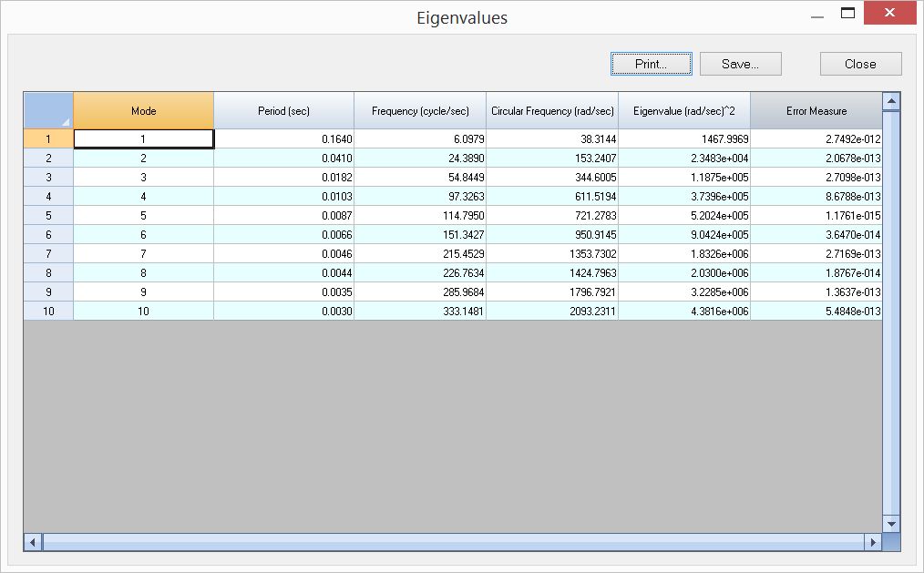Click the vertical scrollbar down arrow

(x=891, y=524)
